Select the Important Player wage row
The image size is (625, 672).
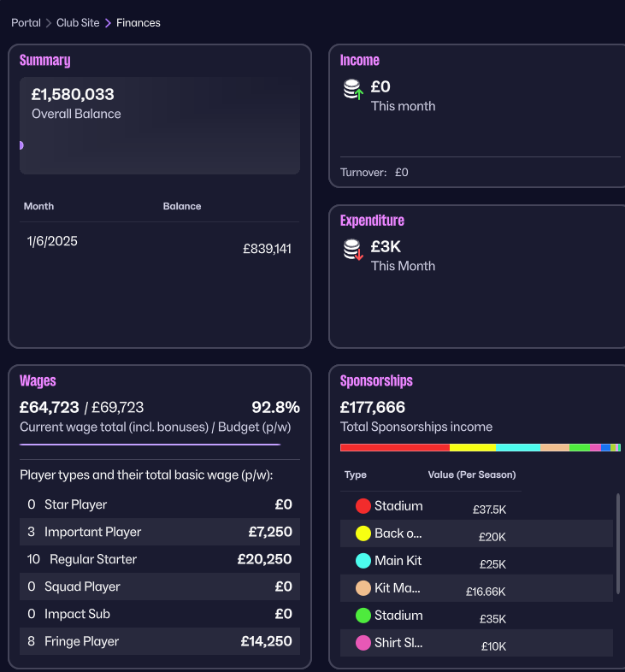click(x=160, y=532)
